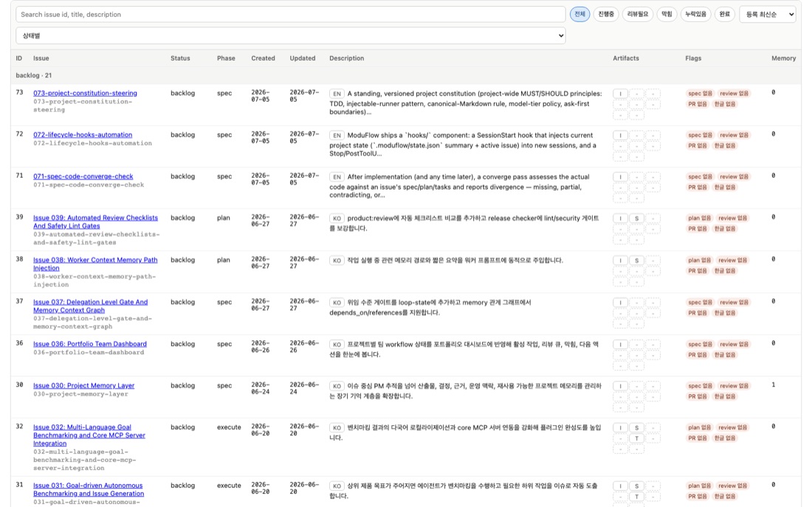Image resolution: width=812 pixels, height=507 pixels.
Task: Sort by the Created column header
Action: tap(263, 58)
